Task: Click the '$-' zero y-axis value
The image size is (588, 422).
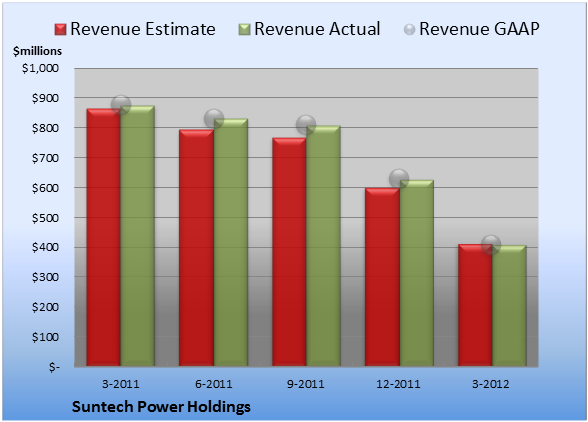Action: pyautogui.click(x=54, y=367)
